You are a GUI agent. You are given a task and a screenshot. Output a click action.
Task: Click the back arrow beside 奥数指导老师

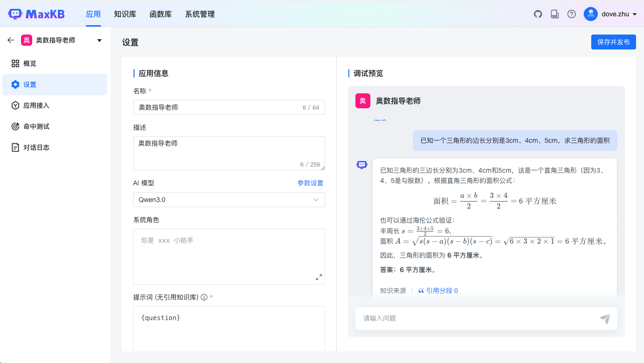coord(11,40)
